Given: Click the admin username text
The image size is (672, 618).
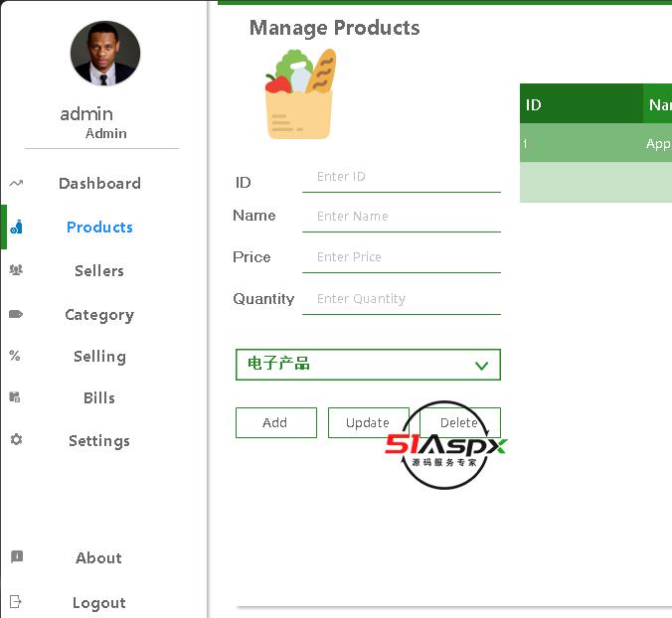Looking at the screenshot, I should click(86, 114).
